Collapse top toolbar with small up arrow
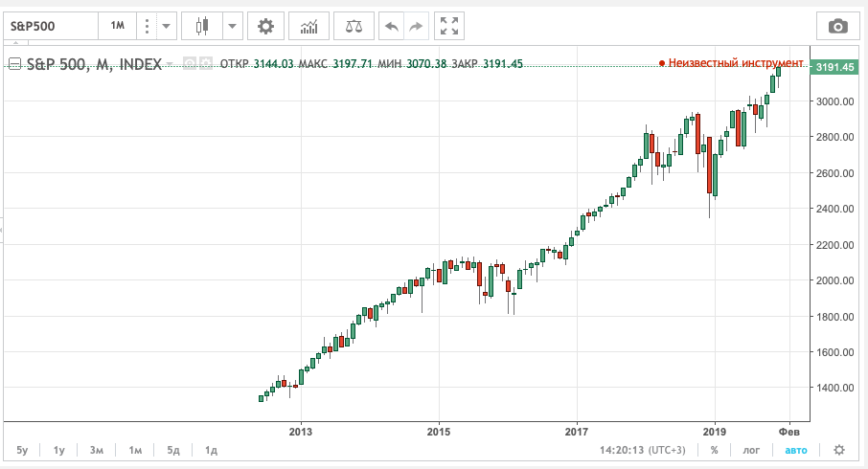The image size is (868, 469). click(x=15, y=42)
